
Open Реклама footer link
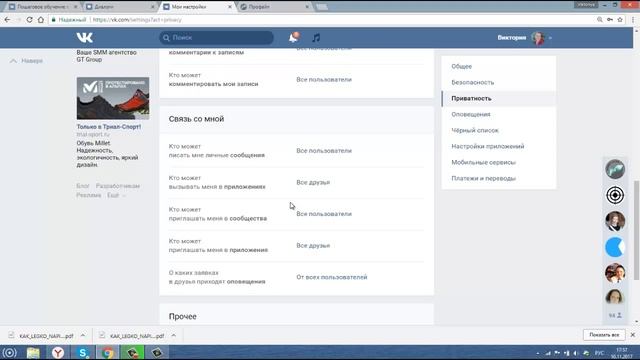point(89,196)
